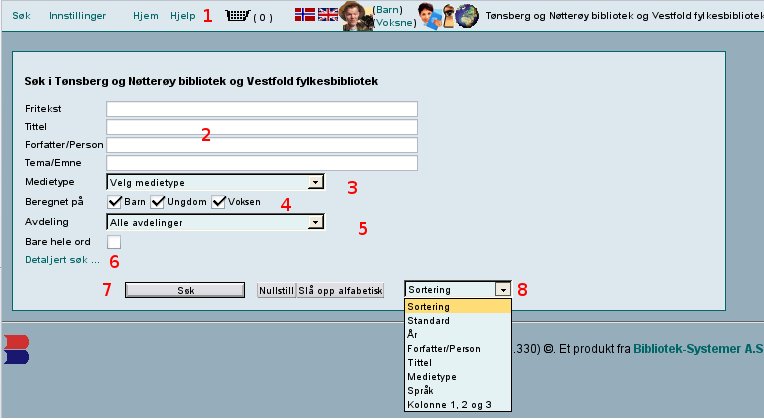Select Språk in the sorting list
The height and width of the screenshot is (419, 764).
[x=458, y=391]
